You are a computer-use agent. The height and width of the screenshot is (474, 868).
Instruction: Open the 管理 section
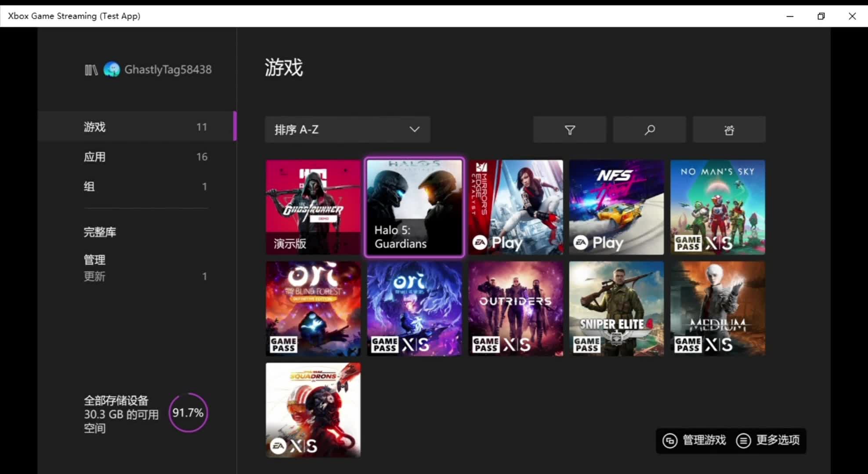[x=94, y=260]
